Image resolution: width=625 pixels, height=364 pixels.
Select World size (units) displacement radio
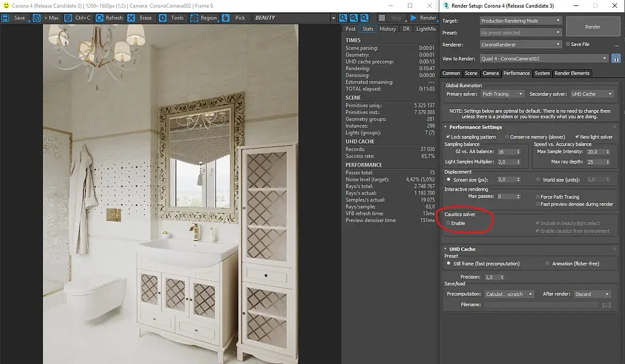(538, 179)
